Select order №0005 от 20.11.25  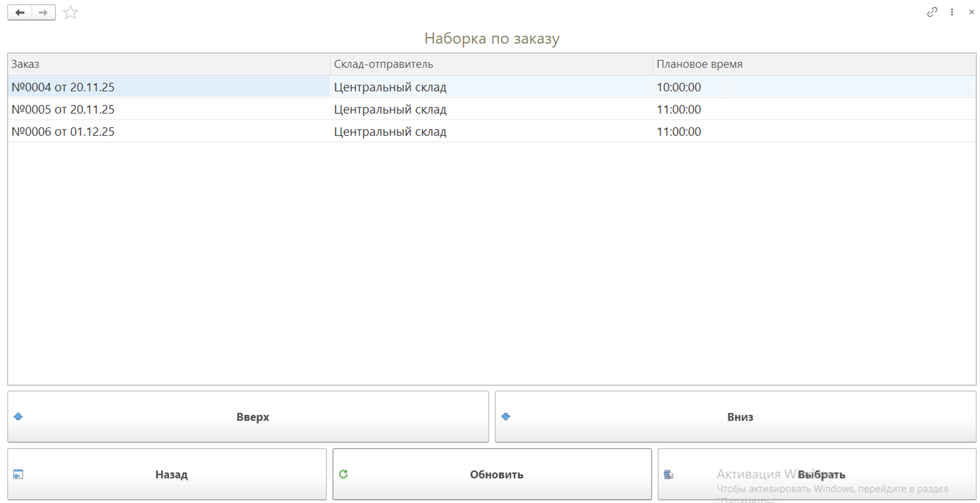coord(63,110)
